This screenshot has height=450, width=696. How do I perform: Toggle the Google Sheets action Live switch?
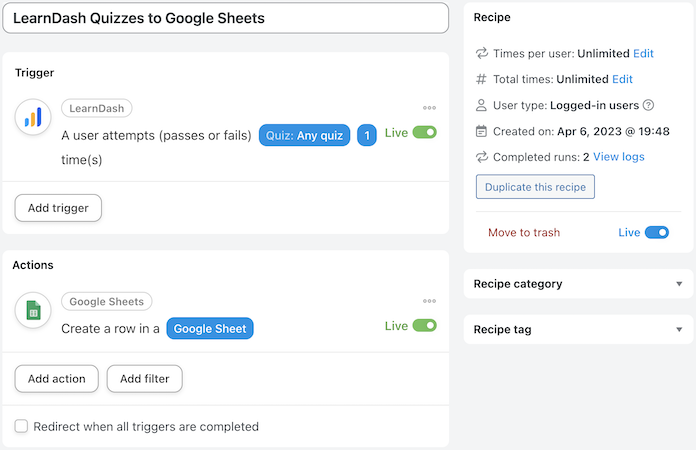425,325
